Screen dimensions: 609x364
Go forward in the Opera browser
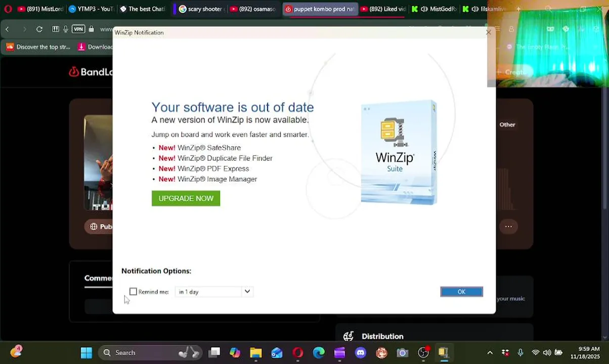pyautogui.click(x=24, y=29)
